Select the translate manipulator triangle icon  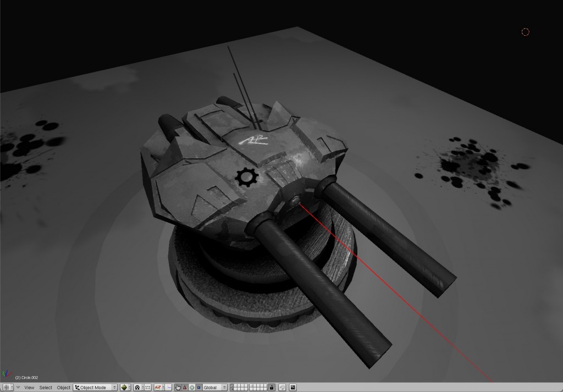185,387
